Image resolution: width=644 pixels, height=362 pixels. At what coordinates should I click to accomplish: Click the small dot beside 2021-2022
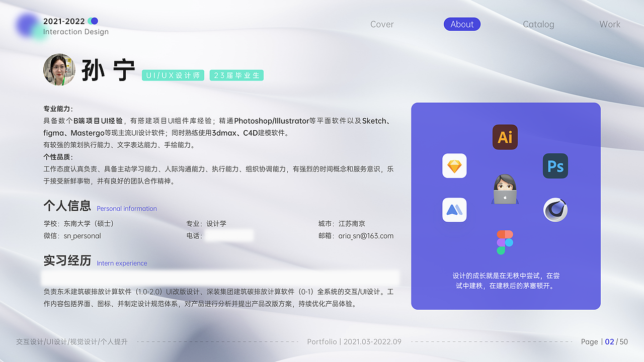tap(93, 21)
